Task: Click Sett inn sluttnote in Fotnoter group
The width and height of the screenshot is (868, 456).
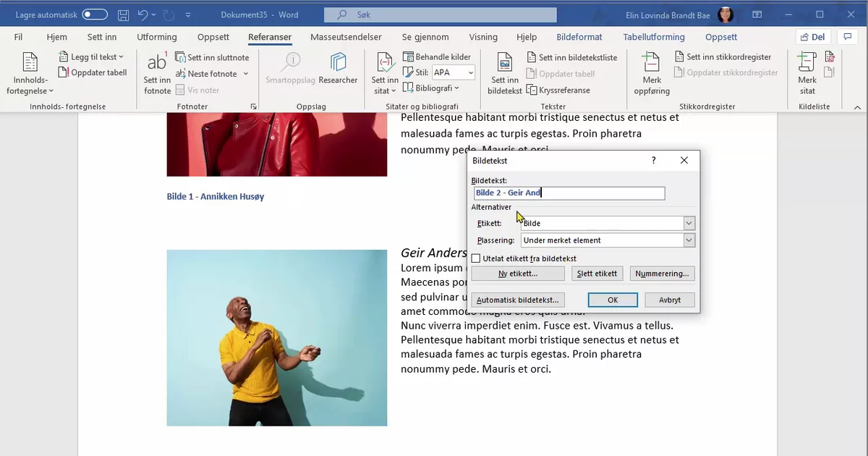Action: [212, 57]
